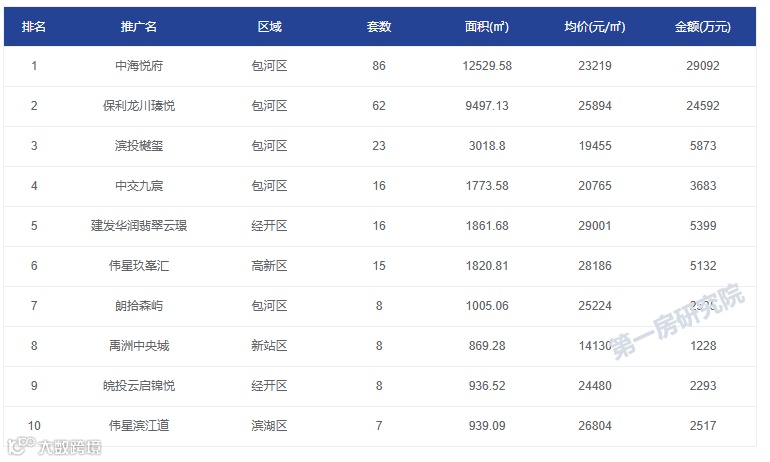Click the average price 26804
This screenshot has width=770, height=462.
click(x=595, y=426)
